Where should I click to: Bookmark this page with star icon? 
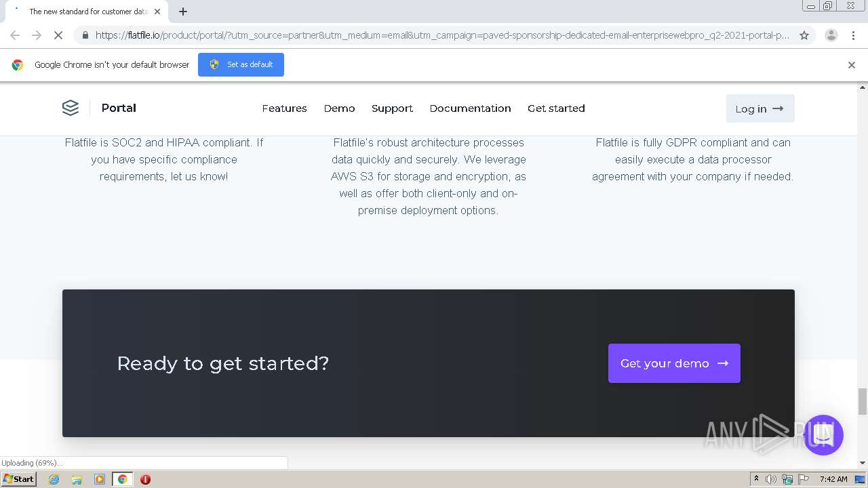[x=804, y=35]
